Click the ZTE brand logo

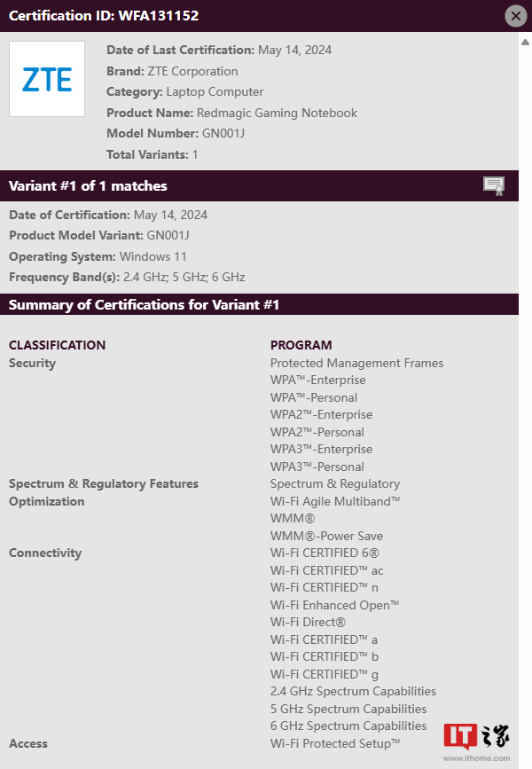[x=47, y=79]
